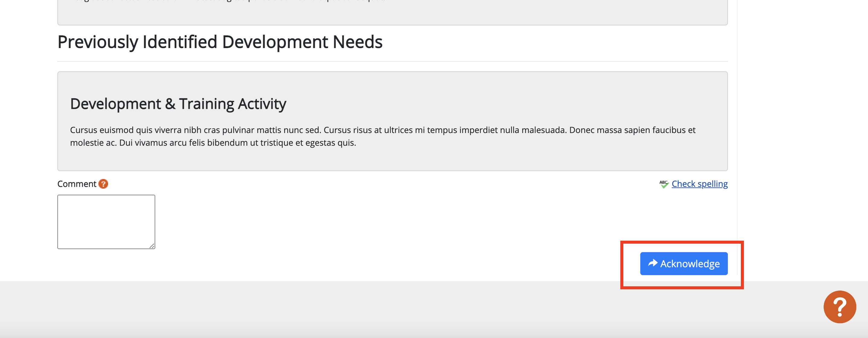Click the word Acknowledge on the button
The image size is (868, 338).
690,263
